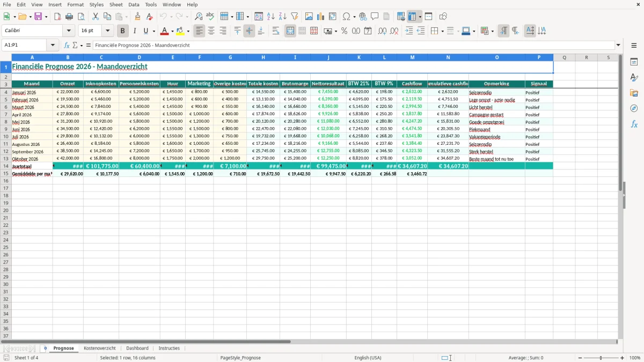Click Increase Indent icon

tap(409, 31)
